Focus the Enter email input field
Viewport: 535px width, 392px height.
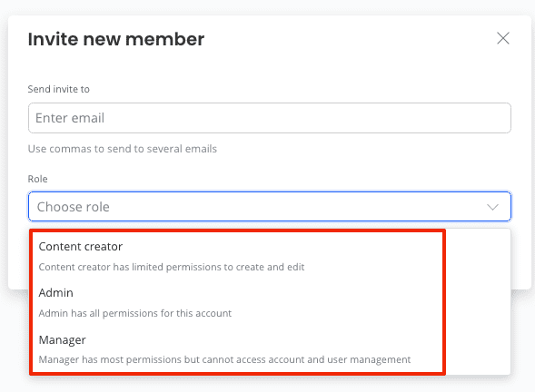click(x=270, y=118)
